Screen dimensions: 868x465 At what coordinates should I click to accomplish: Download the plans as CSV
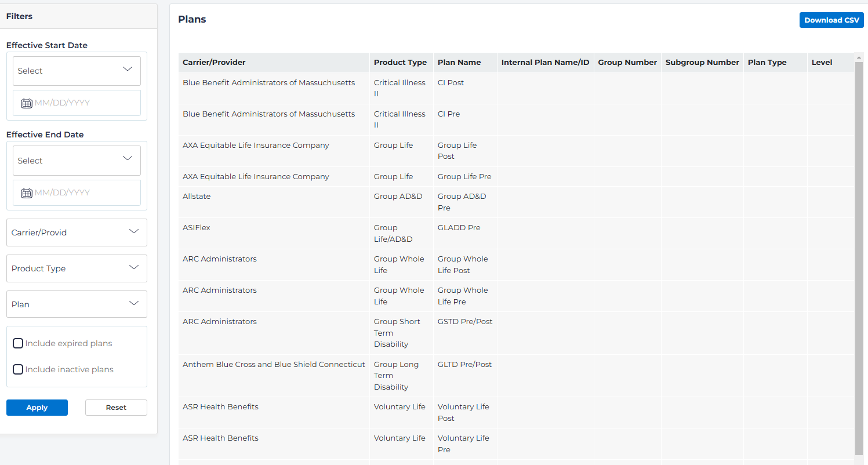831,20
